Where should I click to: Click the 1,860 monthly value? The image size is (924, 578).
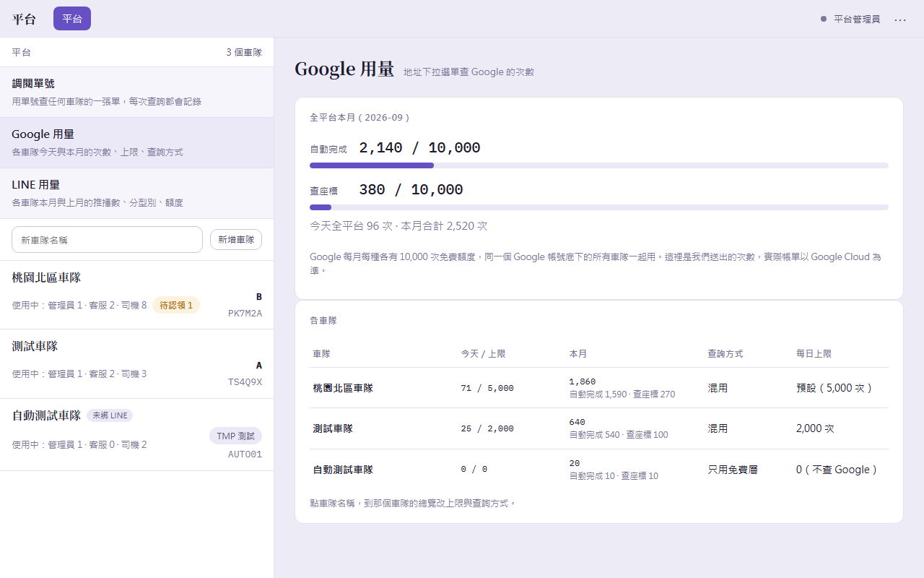click(x=583, y=381)
